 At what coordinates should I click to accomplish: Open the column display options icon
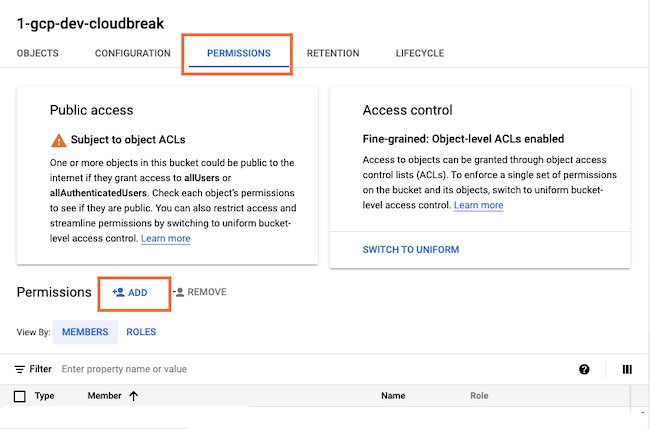coord(627,369)
